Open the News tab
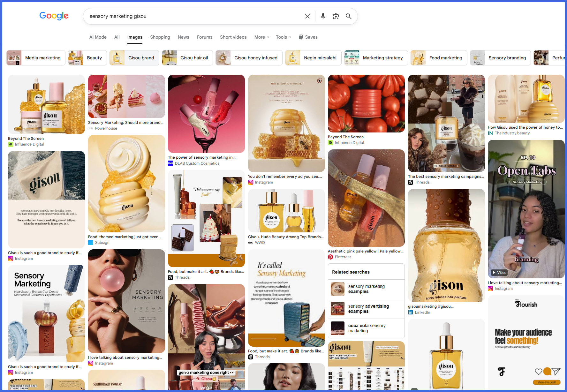Image resolution: width=567 pixels, height=392 pixels. pyautogui.click(x=183, y=37)
